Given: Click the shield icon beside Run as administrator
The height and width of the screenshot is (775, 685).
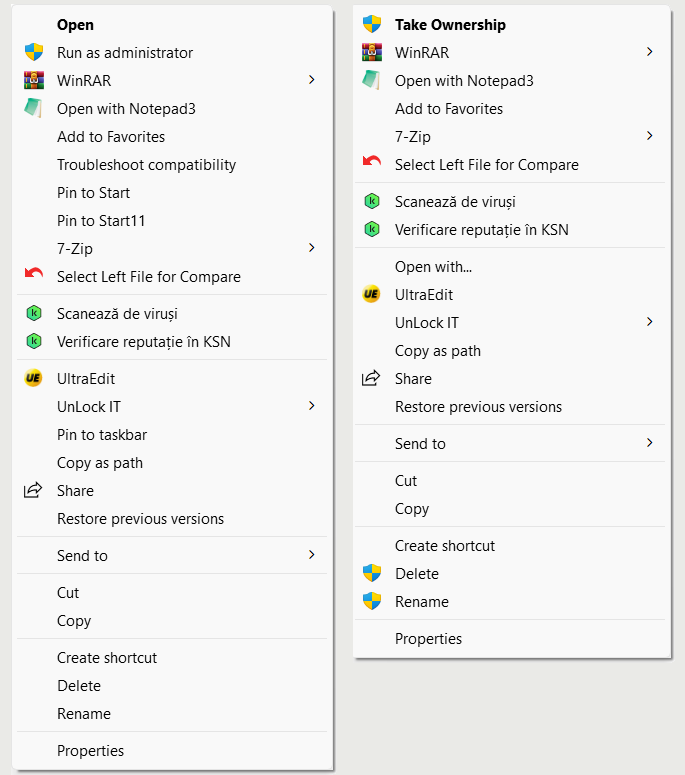Looking at the screenshot, I should coord(34,52).
